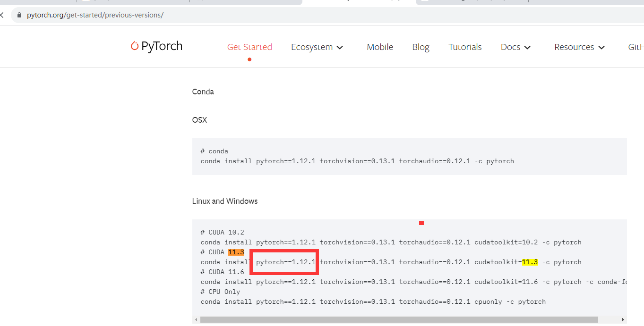644x326 pixels.
Task: Click the '# CUDA 11.6' comment line
Action: point(222,272)
